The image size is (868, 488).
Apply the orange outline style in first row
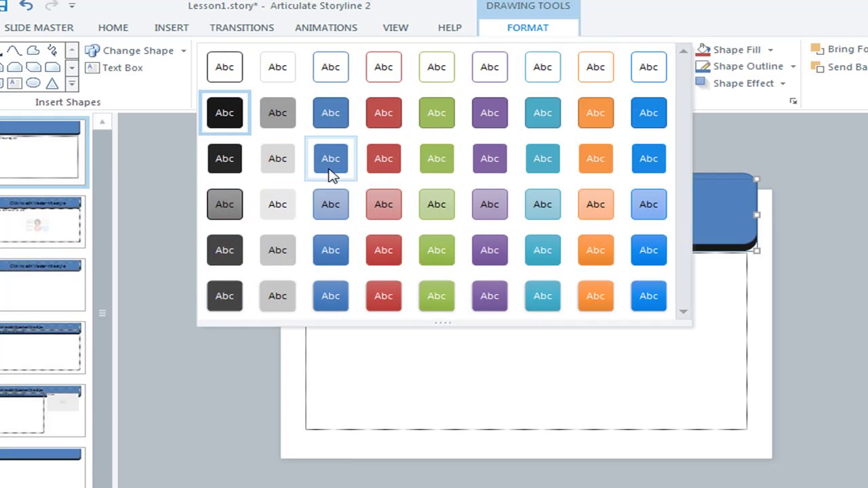[595, 67]
